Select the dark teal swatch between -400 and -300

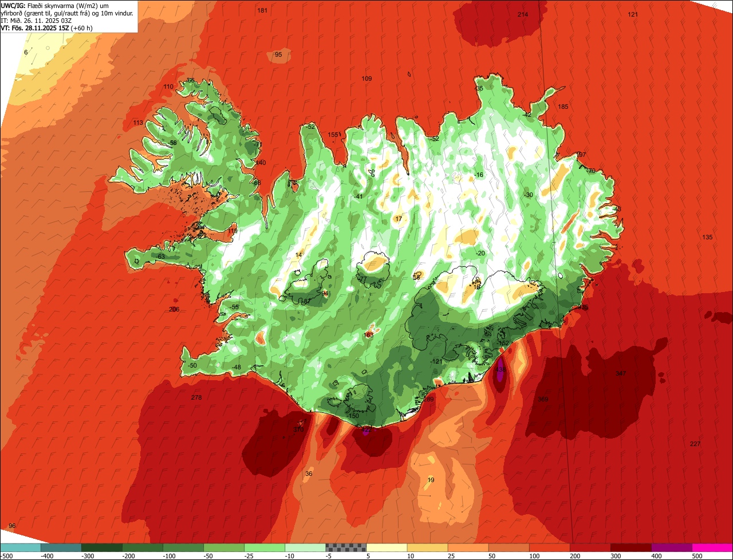[61, 548]
